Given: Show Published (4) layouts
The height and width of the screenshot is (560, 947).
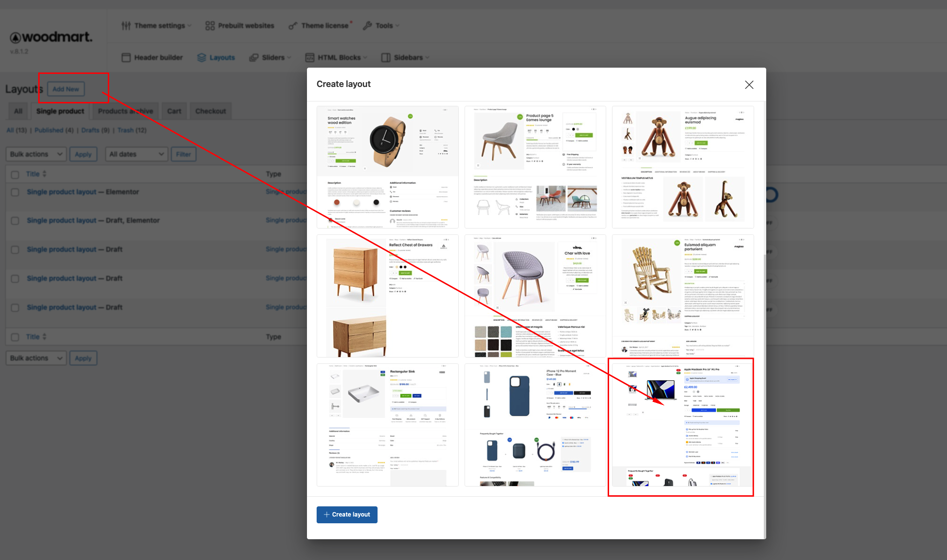Looking at the screenshot, I should pos(54,130).
